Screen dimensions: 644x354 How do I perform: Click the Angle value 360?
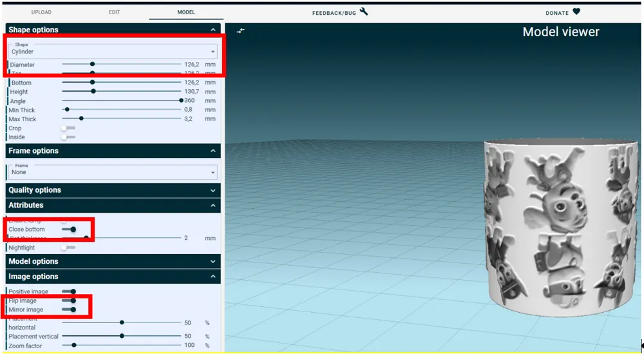point(189,101)
